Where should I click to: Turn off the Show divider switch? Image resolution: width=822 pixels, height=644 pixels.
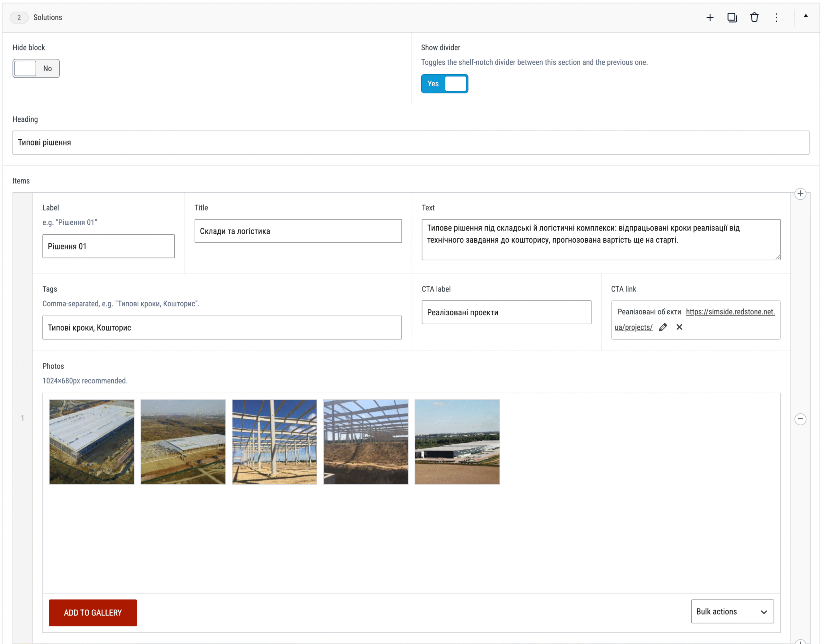445,84
